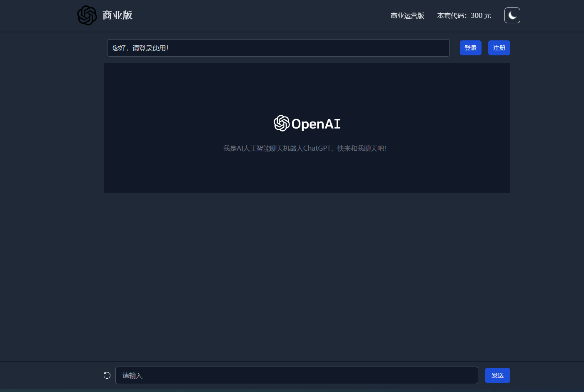Screen dimensions: 584x392
Task: Click the 您好，请登录使用! greeting field
Action: [278, 48]
